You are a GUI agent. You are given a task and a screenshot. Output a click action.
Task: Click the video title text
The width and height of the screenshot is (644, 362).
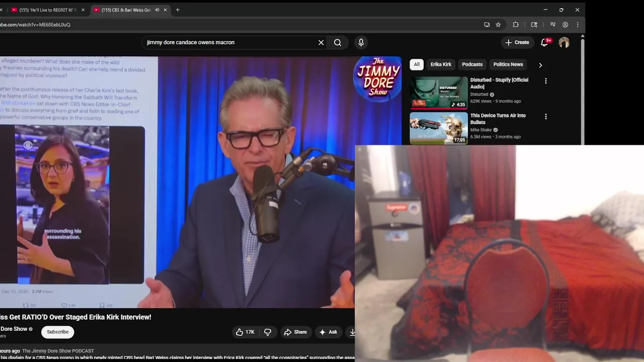click(x=75, y=317)
